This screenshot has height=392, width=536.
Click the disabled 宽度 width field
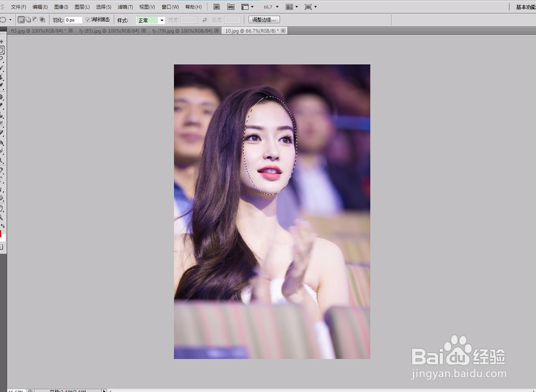pos(189,20)
